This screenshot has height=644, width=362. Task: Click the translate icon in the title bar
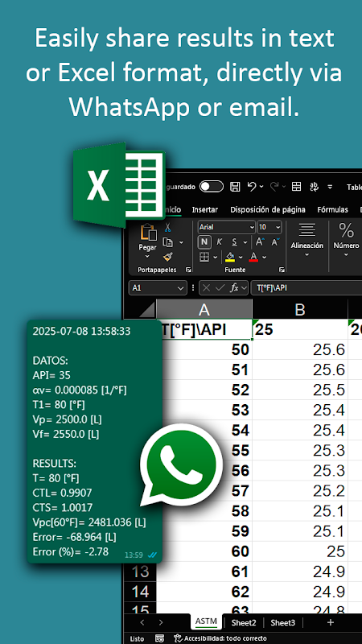tap(314, 187)
